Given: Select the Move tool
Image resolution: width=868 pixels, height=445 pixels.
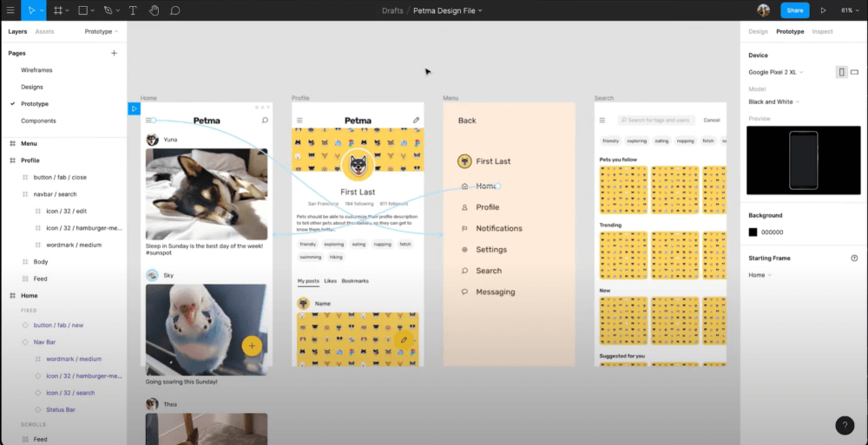Looking at the screenshot, I should pyautogui.click(x=31, y=10).
